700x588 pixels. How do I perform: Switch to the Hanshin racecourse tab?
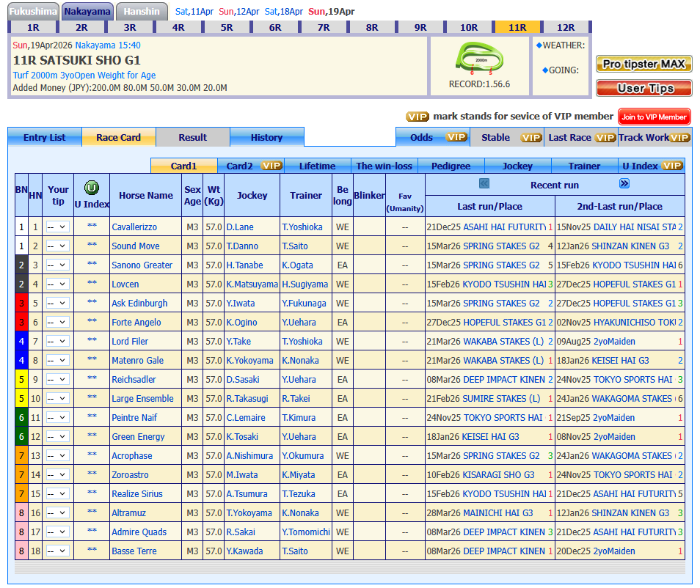pos(142,12)
